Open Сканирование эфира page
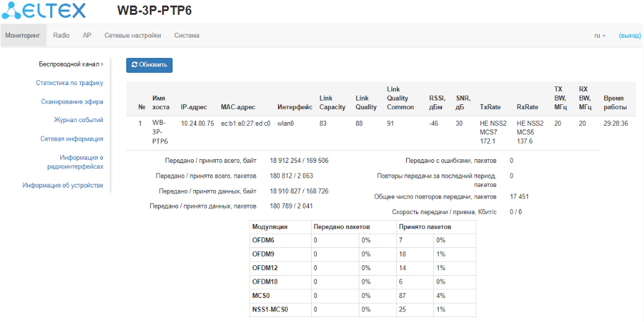This screenshot has height=322, width=644. (72, 101)
